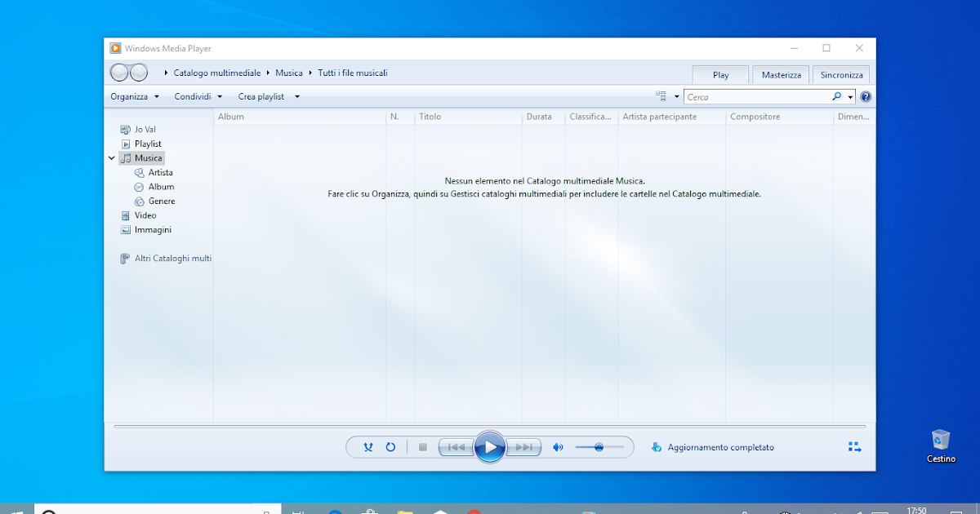Change the library view layout options
This screenshot has height=514, width=980.
pos(661,95)
